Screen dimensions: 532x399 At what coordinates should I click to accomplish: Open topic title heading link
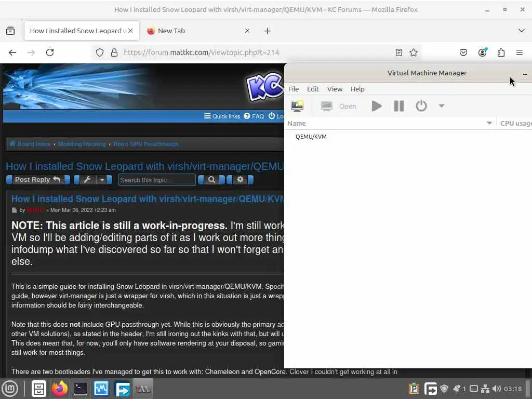(x=145, y=166)
